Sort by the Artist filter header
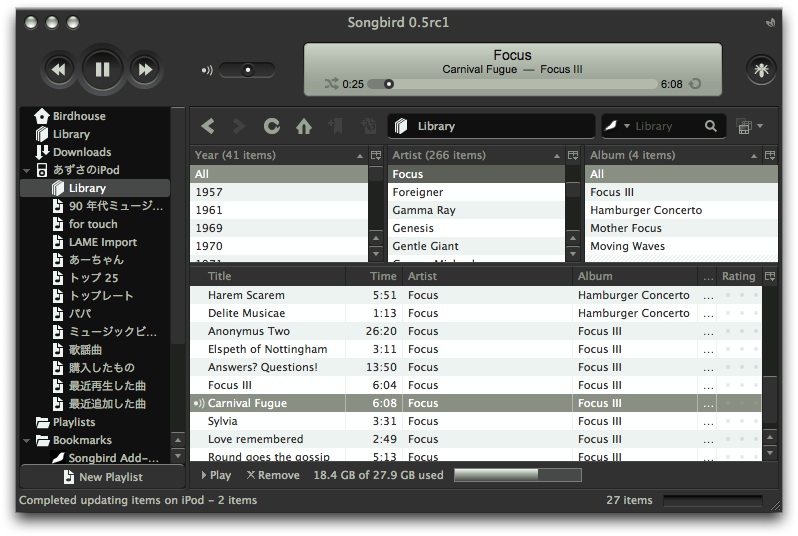 [x=476, y=155]
